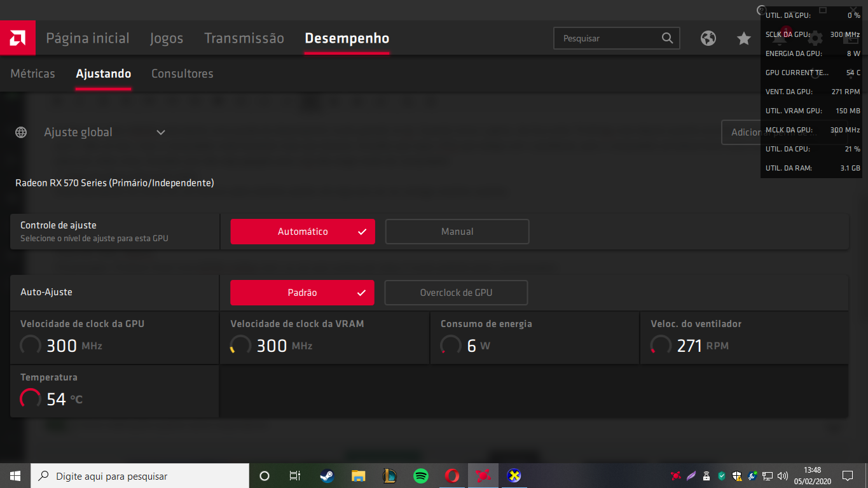Open Spotify from the taskbar
Viewport: 868px width, 488px height.
click(x=420, y=476)
